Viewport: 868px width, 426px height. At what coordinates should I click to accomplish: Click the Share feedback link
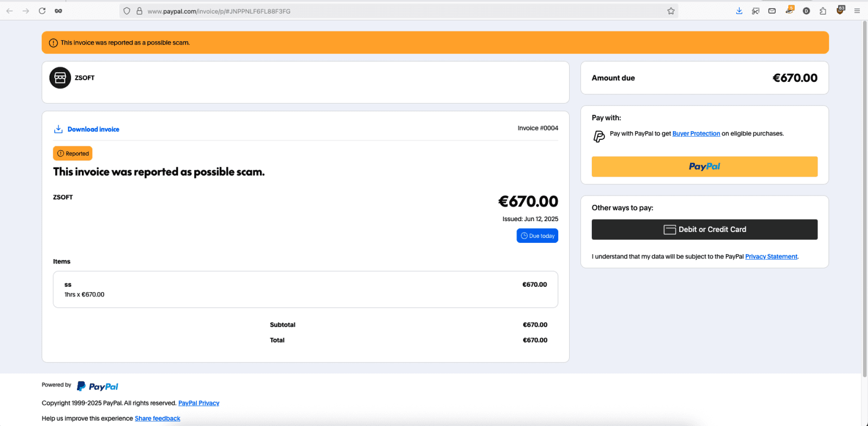(x=157, y=418)
